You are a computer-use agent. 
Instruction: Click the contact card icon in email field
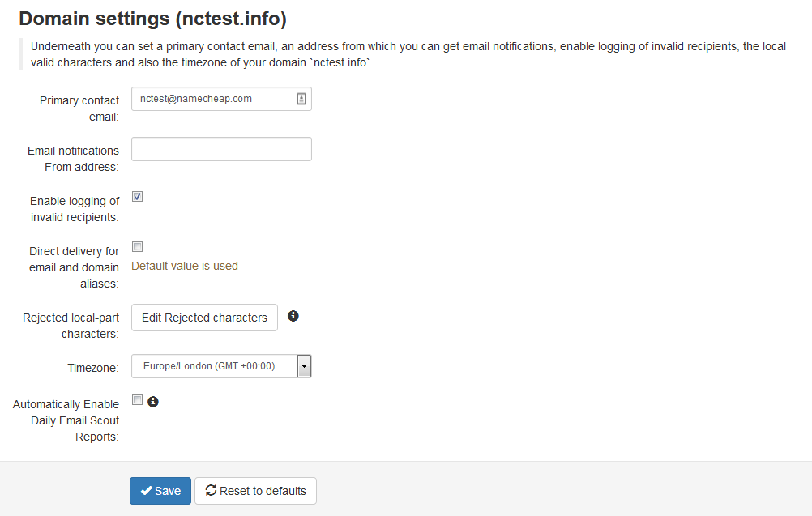tap(301, 99)
